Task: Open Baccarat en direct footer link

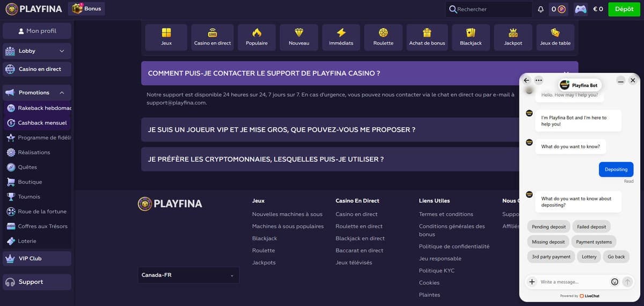Action: coord(359,250)
